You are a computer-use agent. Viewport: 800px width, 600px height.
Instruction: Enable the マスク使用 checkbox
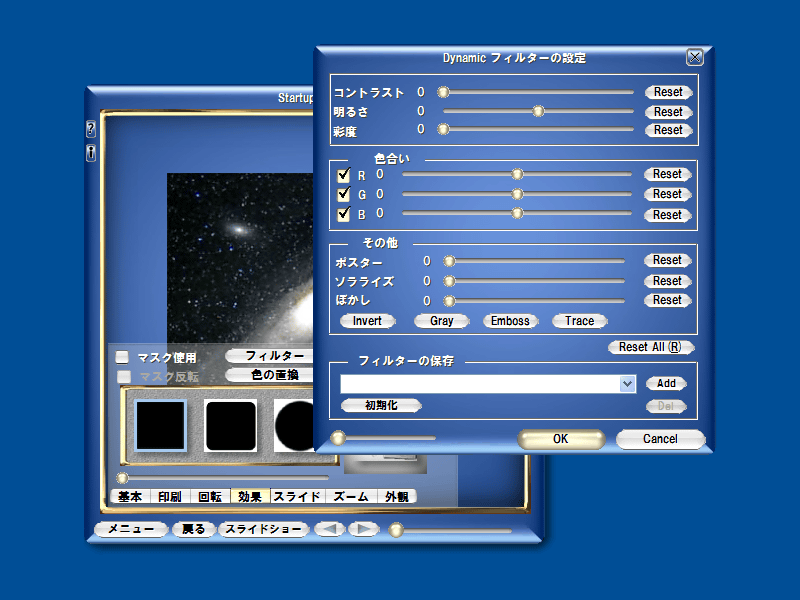(x=123, y=357)
